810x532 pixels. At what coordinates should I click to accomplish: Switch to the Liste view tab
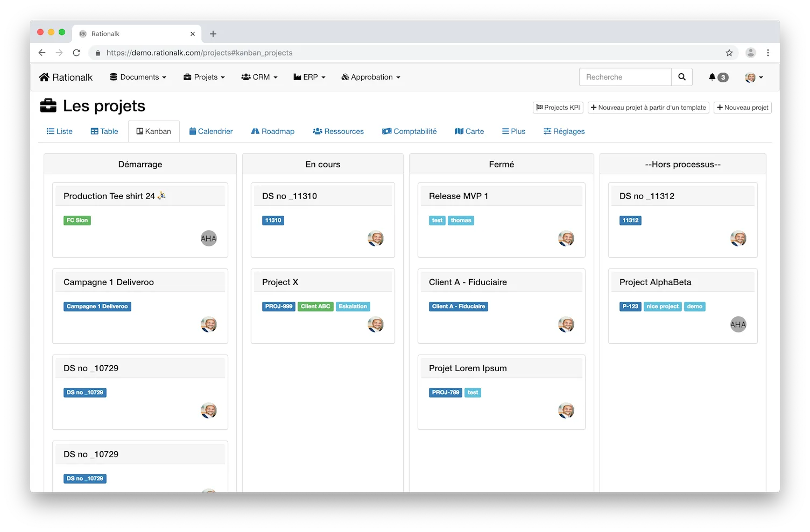tap(60, 131)
